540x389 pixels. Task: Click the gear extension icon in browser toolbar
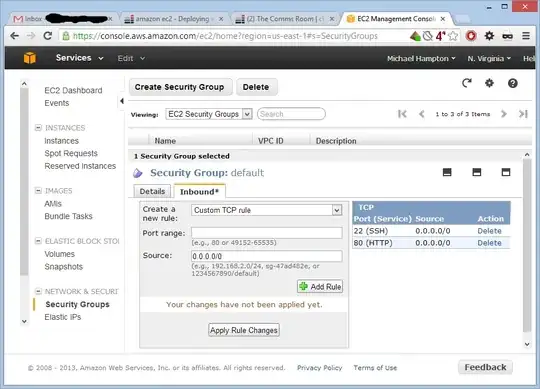[x=489, y=36]
